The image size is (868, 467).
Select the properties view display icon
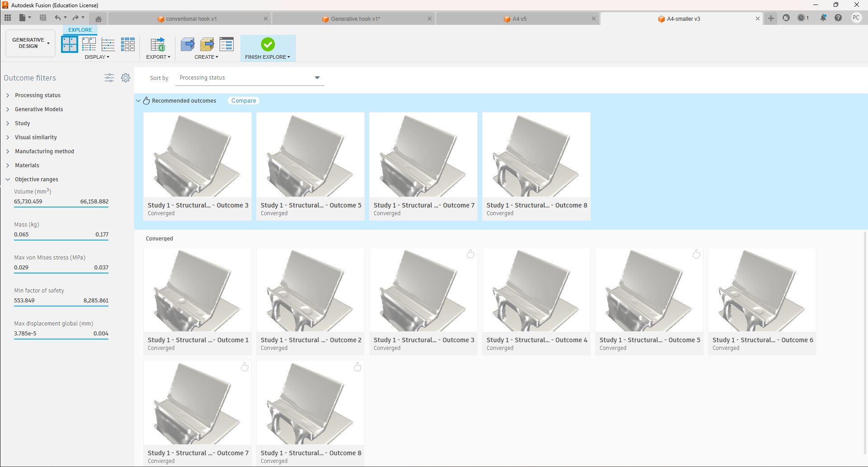[89, 44]
